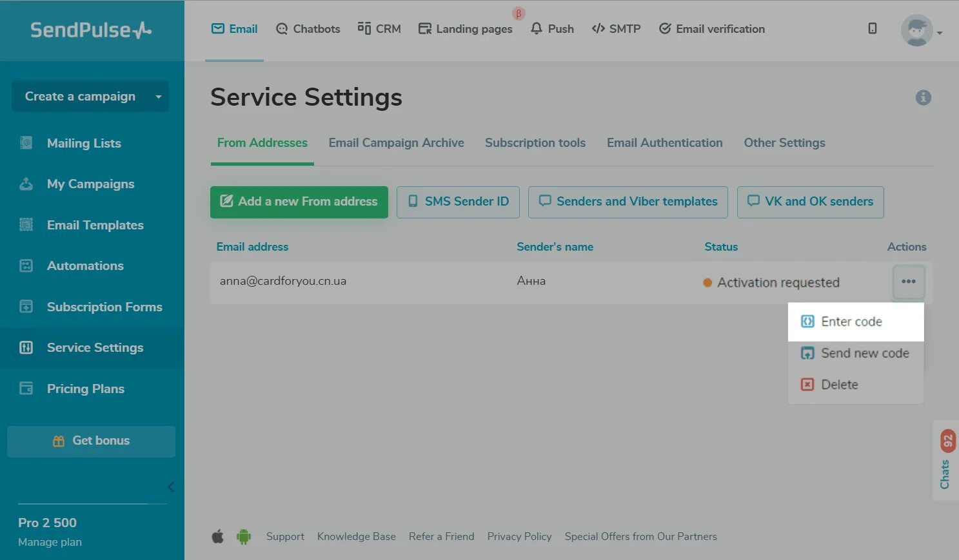Click the Sender's name column header

point(555,247)
